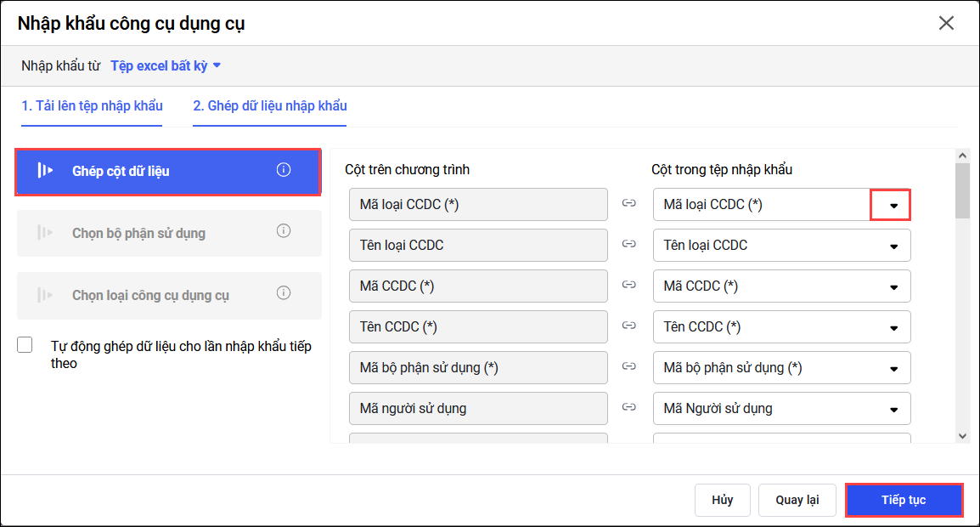The width and height of the screenshot is (980, 527).
Task: Enable Tự động ghép dữ liệu checkbox
Action: (25, 345)
